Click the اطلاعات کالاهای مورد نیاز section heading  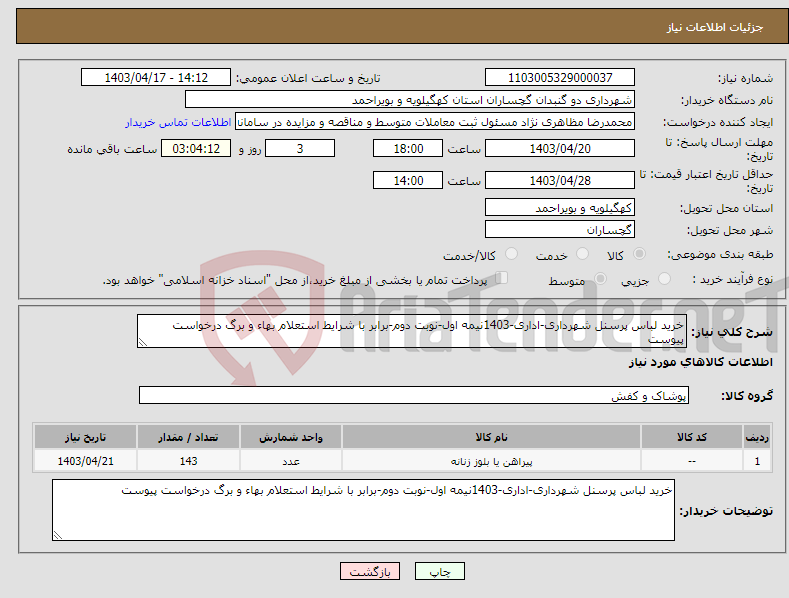click(x=700, y=362)
